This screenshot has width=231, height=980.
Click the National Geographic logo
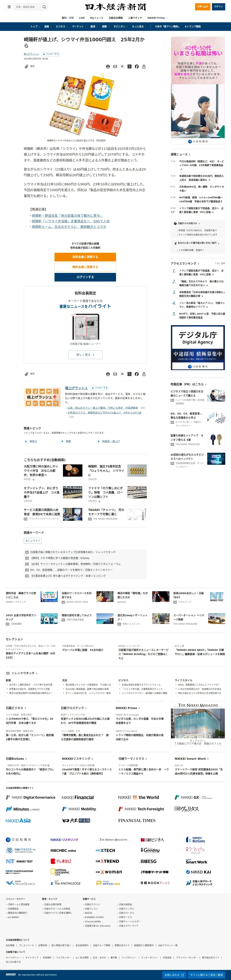coord(60,872)
